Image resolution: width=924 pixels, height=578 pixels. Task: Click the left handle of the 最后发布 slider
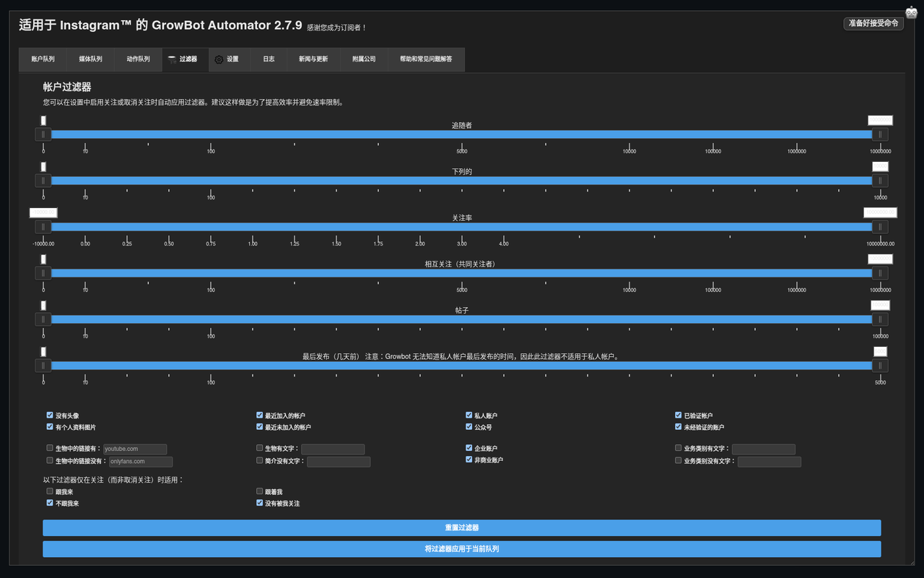pyautogui.click(x=43, y=366)
